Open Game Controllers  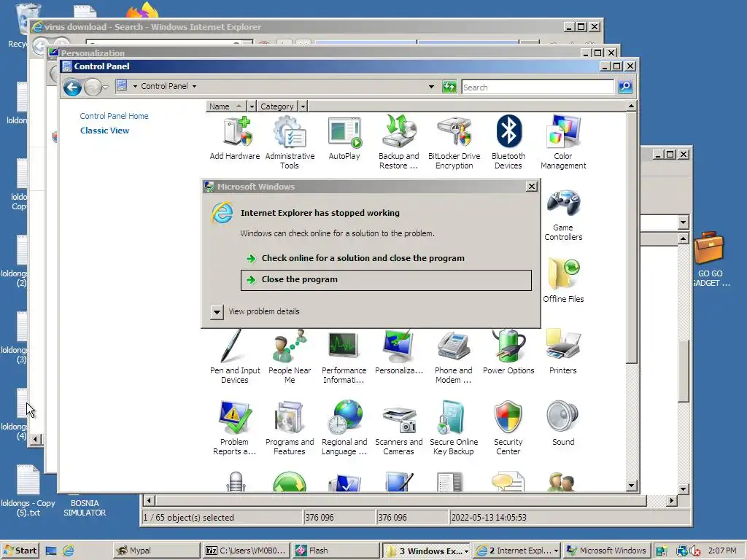pyautogui.click(x=563, y=214)
